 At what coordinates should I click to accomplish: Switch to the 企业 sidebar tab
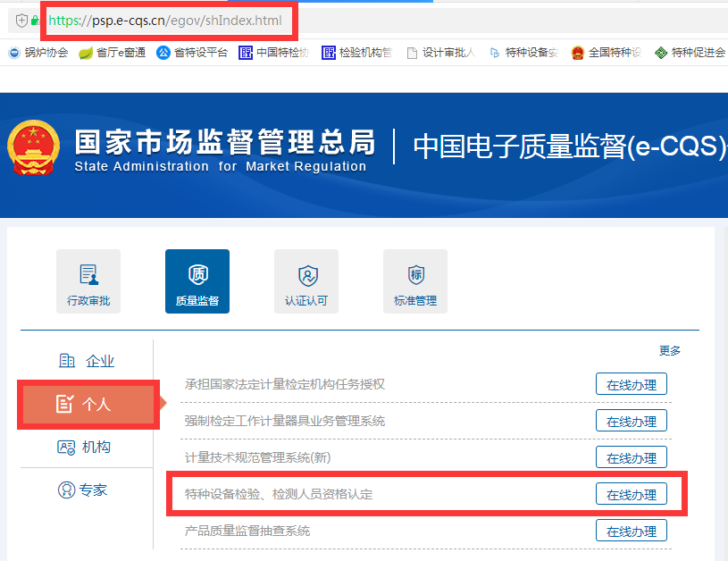[x=88, y=362]
